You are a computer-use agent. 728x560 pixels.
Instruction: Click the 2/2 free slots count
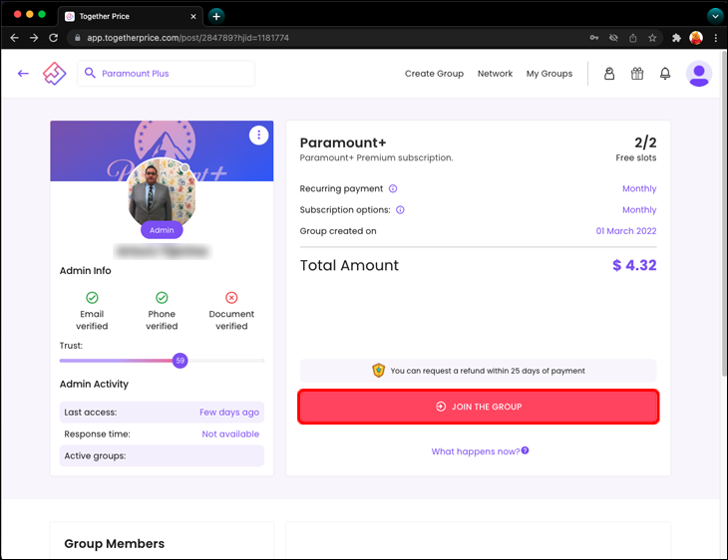pos(645,142)
